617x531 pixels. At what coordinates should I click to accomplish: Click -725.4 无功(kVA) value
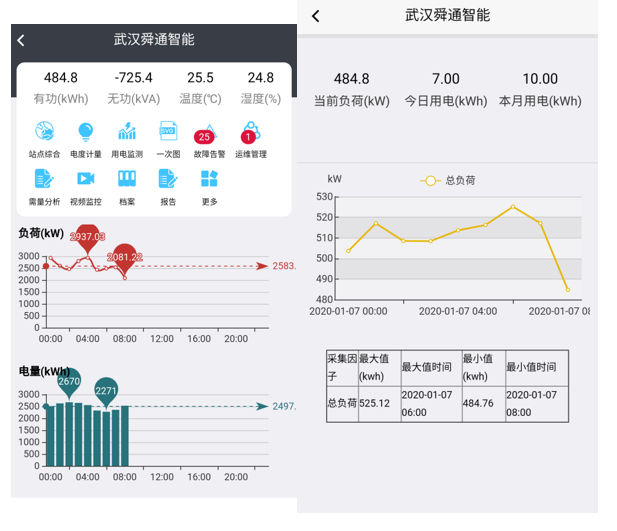click(133, 78)
